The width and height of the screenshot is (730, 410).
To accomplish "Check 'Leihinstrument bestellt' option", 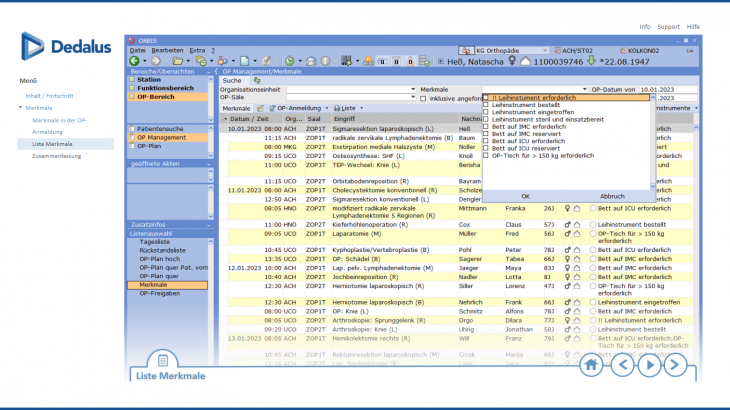I will pyautogui.click(x=486, y=105).
